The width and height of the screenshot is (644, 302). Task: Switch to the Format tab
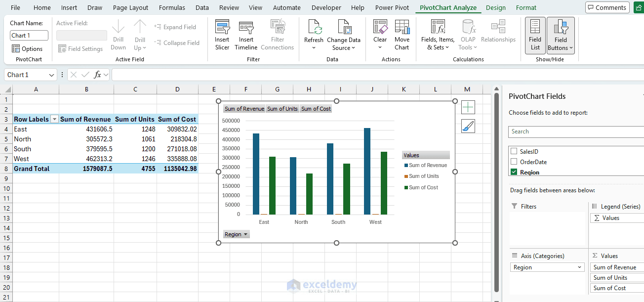[x=526, y=7]
